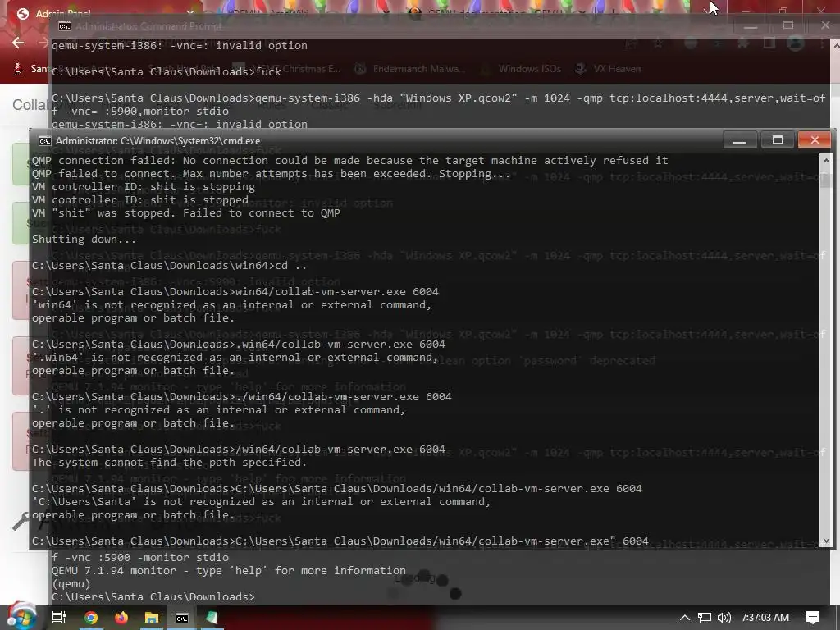Screen dimensions: 840x630
Task: Click the 'cd ..' command line
Action: (x=169, y=265)
